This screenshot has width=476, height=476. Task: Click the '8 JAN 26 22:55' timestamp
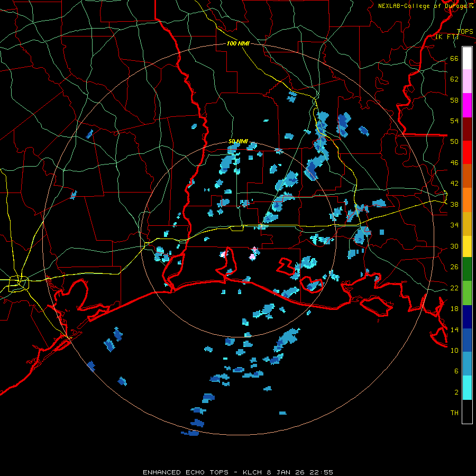coord(300,472)
